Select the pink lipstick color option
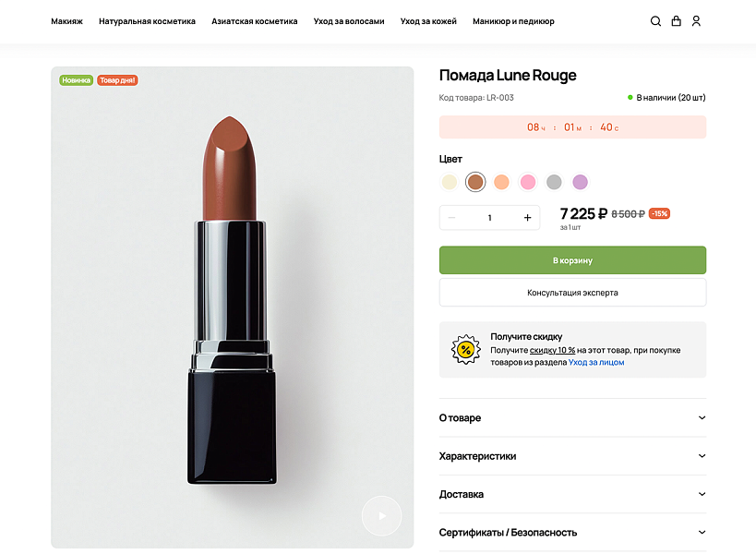 tap(527, 182)
